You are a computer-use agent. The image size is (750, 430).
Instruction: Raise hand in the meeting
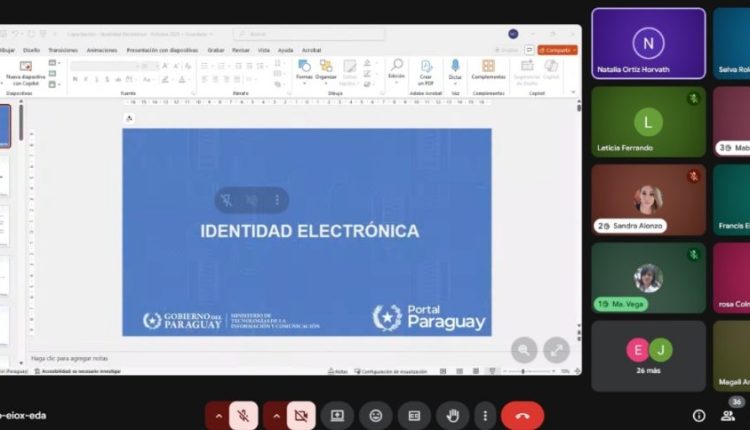[452, 415]
